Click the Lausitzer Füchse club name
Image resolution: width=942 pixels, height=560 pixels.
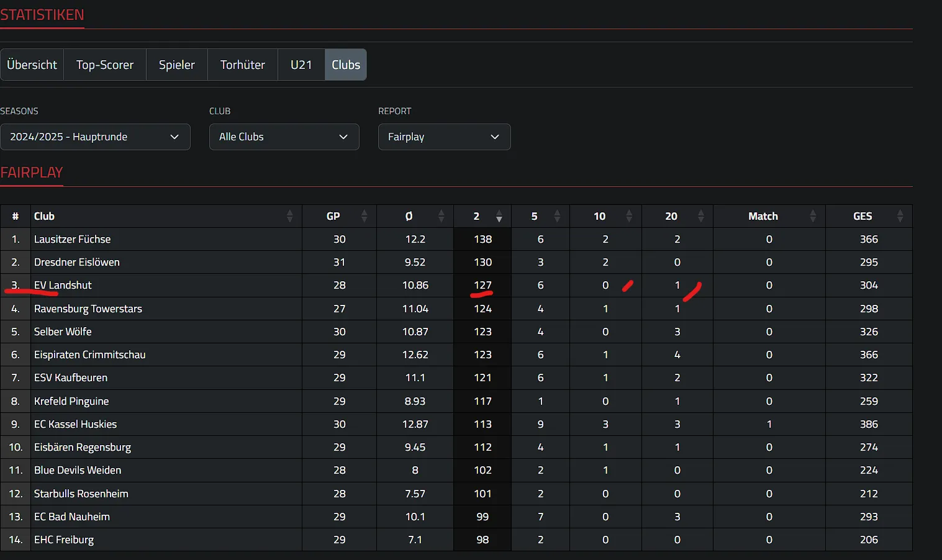[72, 239]
